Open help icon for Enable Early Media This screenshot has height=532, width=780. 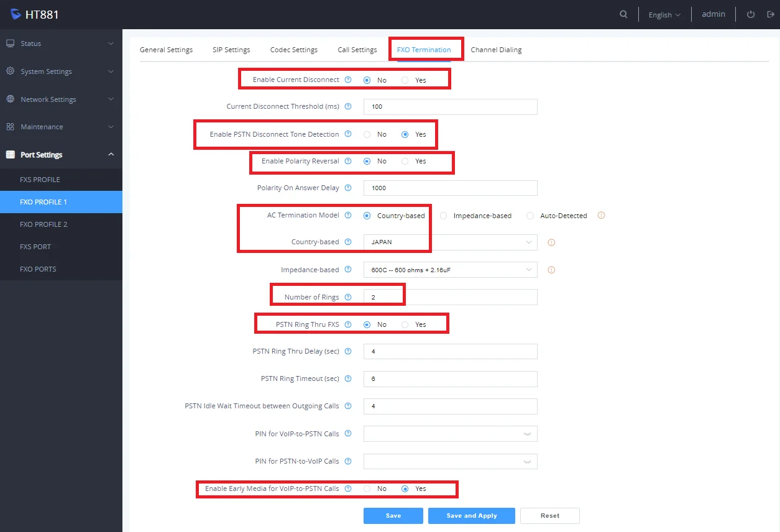(x=348, y=488)
